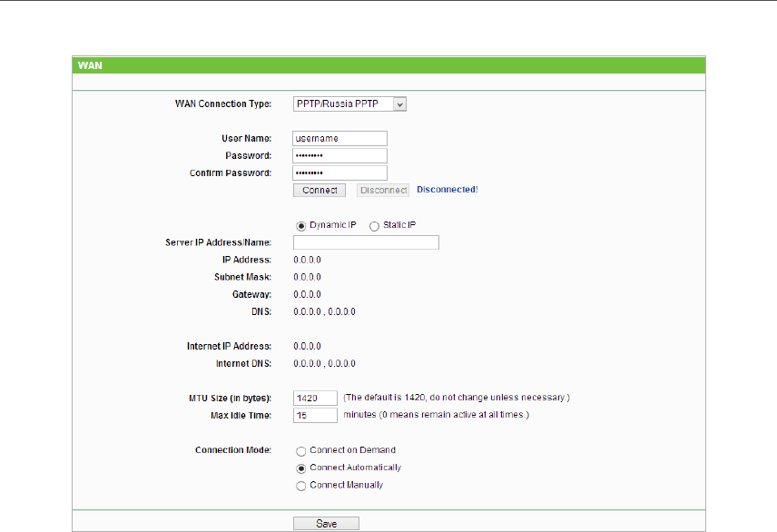This screenshot has width=777, height=532.
Task: Click the IP Address value 0.0.0.0
Action: tap(307, 260)
